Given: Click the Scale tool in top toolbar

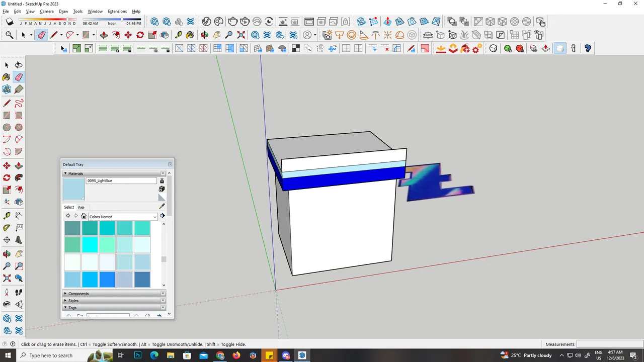Looking at the screenshot, I should pyautogui.click(x=152, y=35).
